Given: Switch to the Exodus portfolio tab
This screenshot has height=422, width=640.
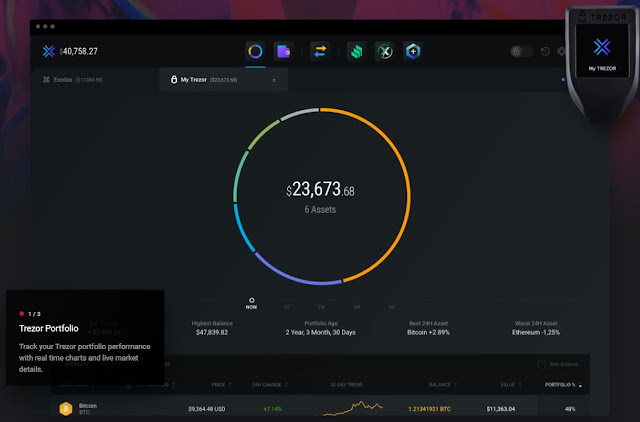Looking at the screenshot, I should (73, 80).
